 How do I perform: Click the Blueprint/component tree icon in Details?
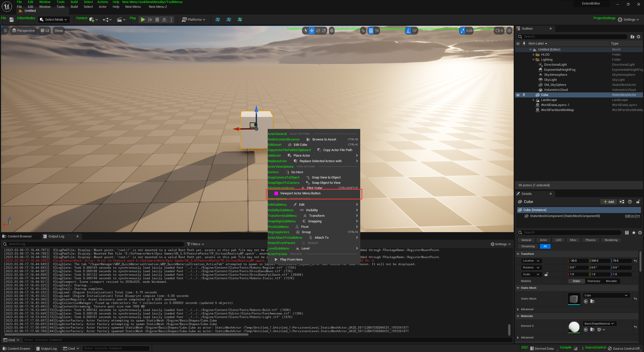pyautogui.click(x=622, y=202)
